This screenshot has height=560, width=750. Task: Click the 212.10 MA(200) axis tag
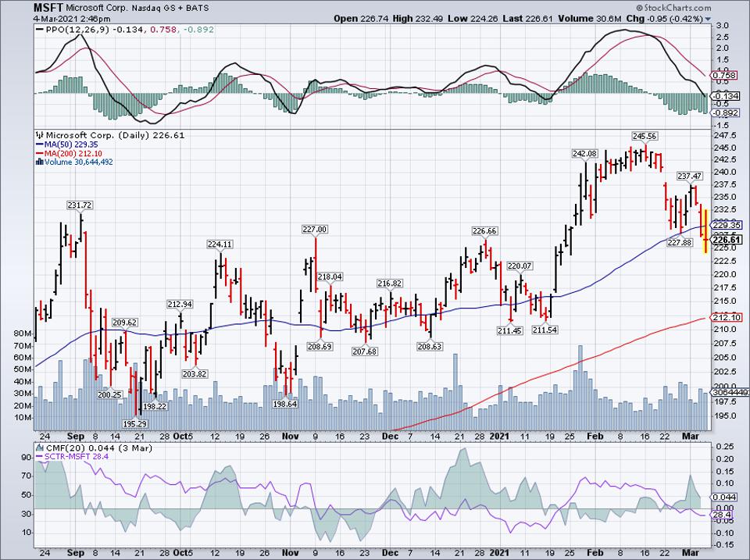(727, 318)
